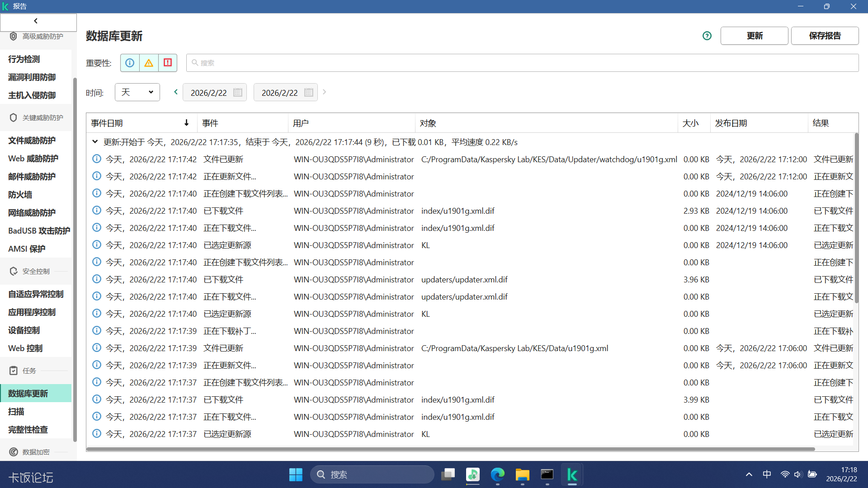The width and height of the screenshot is (868, 488).
Task: Click the horizontal scrollbar below the table
Action: coord(450,449)
